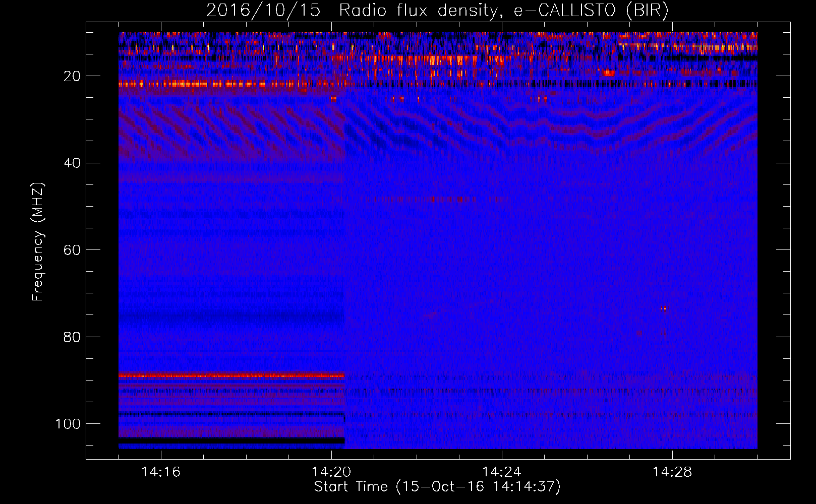Click the 40 MHz frequency tick label
Viewport: 816px width, 504px height.
click(x=72, y=163)
